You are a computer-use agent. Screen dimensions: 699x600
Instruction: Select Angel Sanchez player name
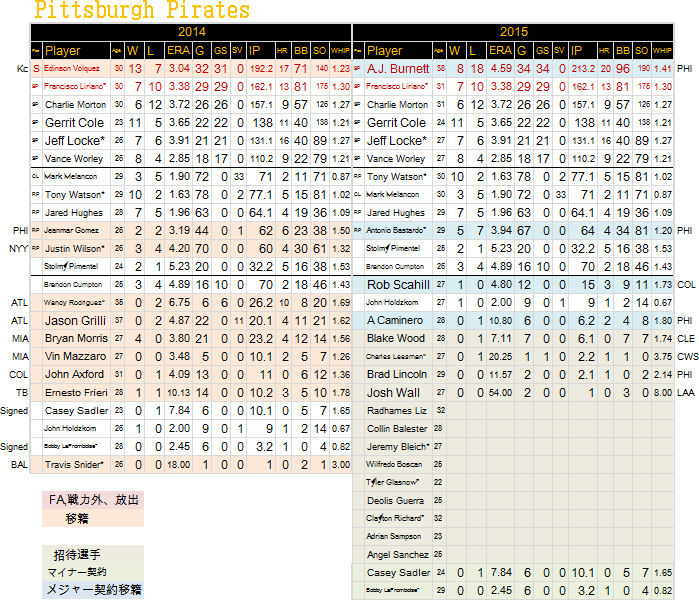[x=397, y=555]
